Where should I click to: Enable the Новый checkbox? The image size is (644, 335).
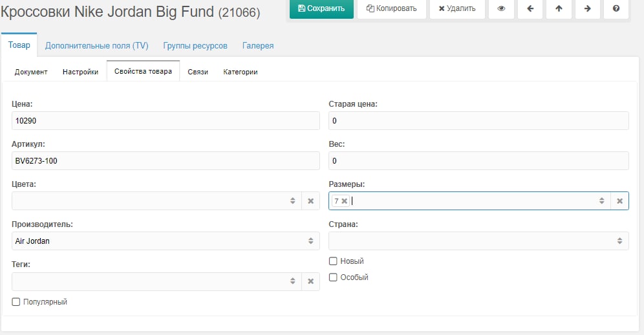(333, 261)
